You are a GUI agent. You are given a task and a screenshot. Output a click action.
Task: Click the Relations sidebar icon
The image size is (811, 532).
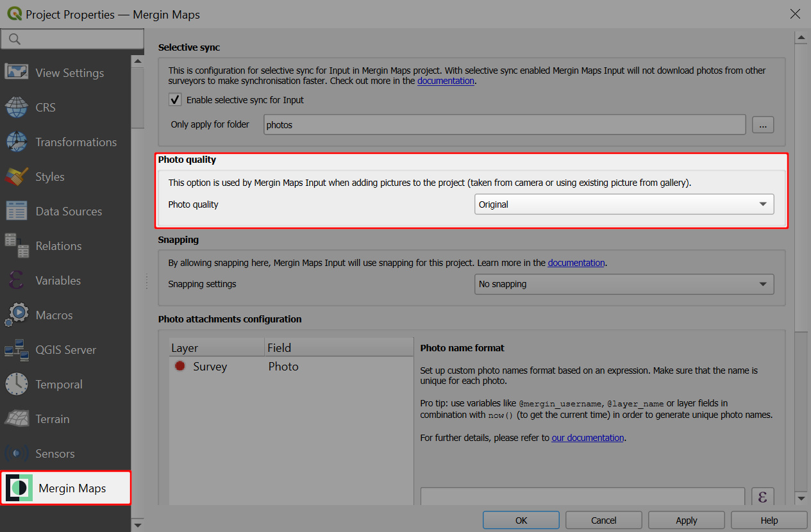(16, 245)
